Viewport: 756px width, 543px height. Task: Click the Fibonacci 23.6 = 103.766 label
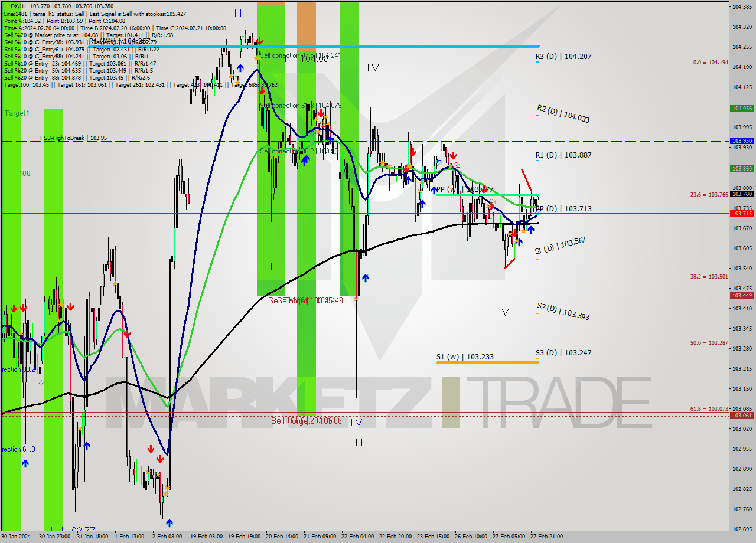(x=709, y=194)
